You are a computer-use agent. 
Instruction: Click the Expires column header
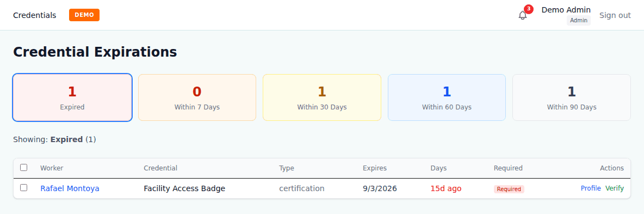click(375, 168)
